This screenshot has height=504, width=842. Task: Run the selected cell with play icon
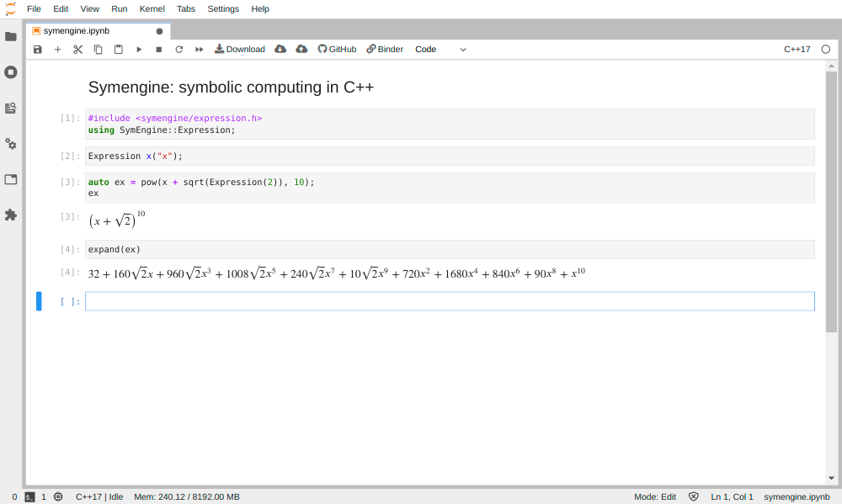(x=139, y=50)
